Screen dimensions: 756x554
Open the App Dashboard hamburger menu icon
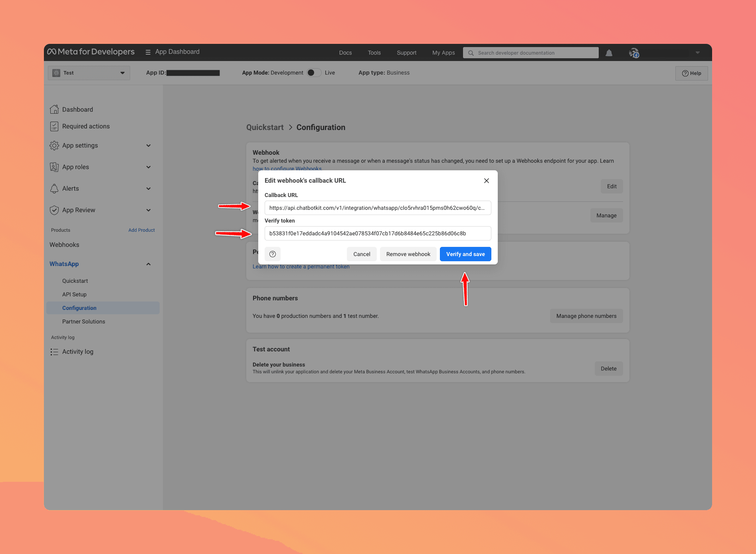pyautogui.click(x=148, y=52)
